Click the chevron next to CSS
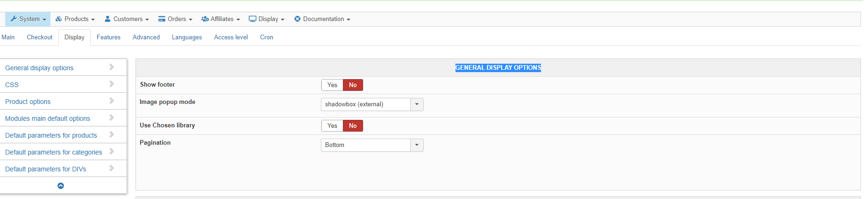This screenshot has height=199, width=868. click(112, 84)
